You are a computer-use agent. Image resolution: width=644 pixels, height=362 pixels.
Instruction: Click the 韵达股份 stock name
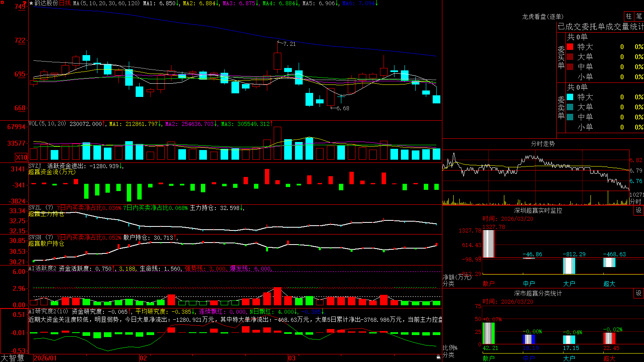point(46,3)
